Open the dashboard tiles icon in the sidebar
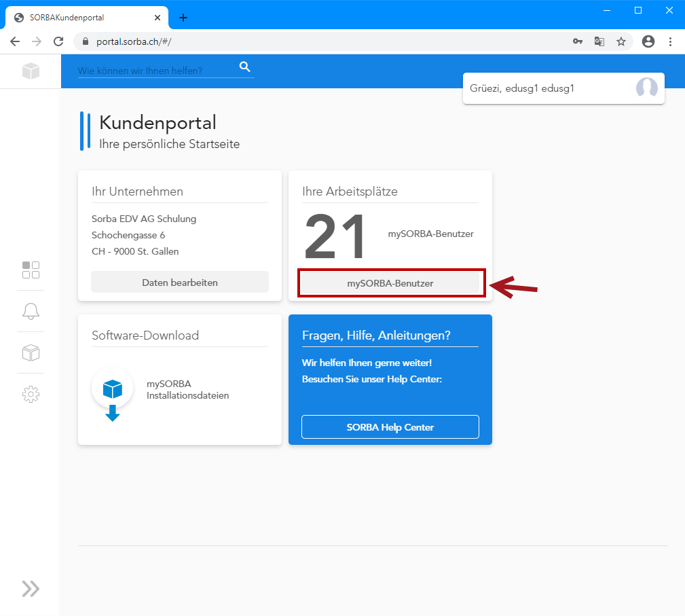 tap(31, 270)
